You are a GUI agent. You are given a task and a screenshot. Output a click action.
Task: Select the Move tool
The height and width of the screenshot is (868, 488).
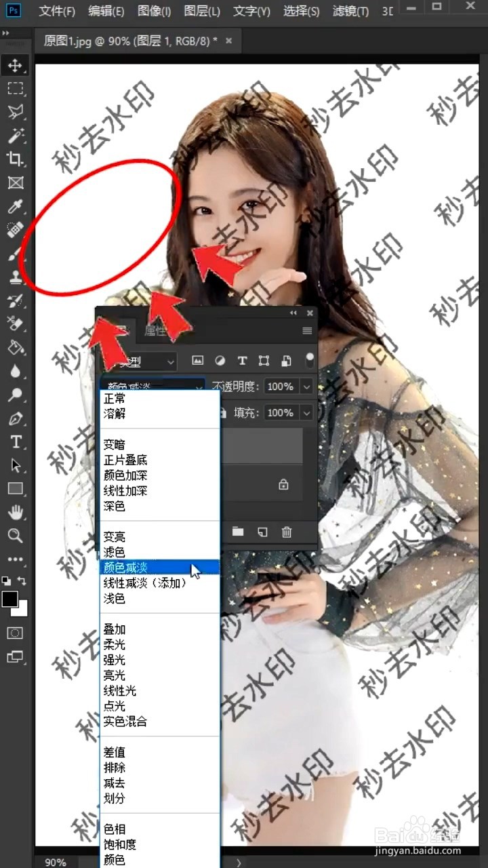point(15,66)
